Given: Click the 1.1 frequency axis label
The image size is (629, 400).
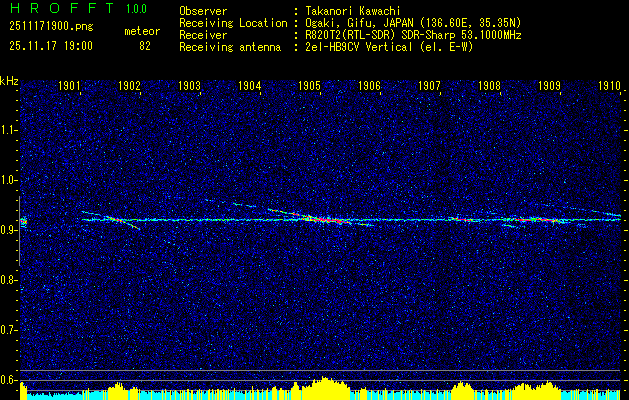Looking at the screenshot, I should tap(9, 130).
